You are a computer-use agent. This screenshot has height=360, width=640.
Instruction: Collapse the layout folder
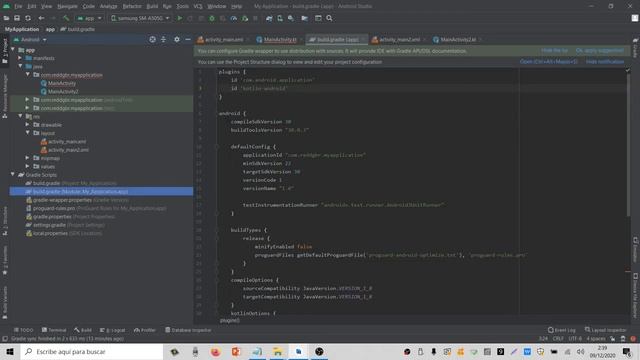[x=27, y=133]
